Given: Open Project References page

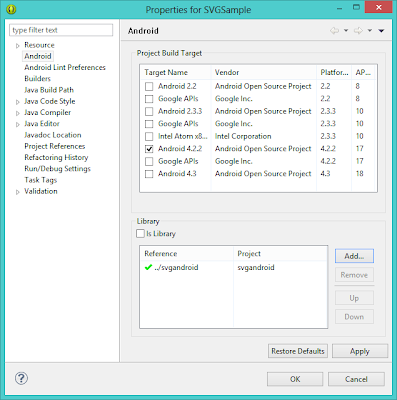Looking at the screenshot, I should tap(54, 146).
